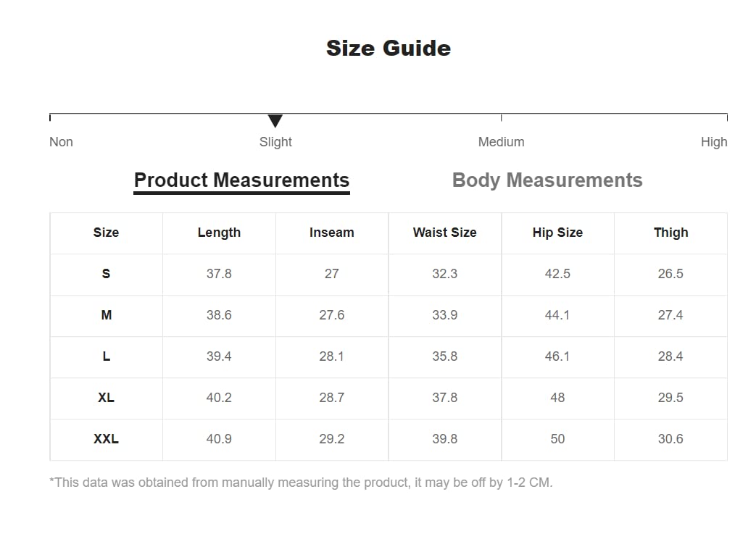Select the M size row label
756x539 pixels.
[106, 315]
